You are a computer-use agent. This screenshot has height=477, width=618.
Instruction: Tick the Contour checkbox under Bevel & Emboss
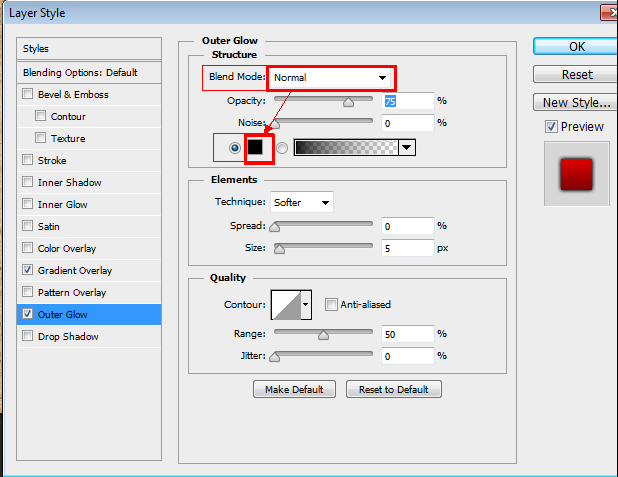coord(40,116)
